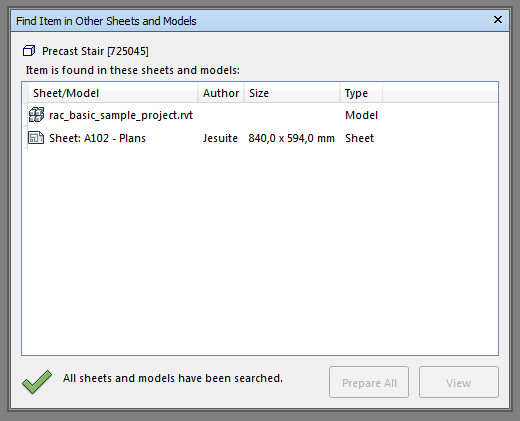Viewport: 520px width, 421px height.
Task: Click the 'All sheets and models have been searched' text
Action: pos(173,378)
